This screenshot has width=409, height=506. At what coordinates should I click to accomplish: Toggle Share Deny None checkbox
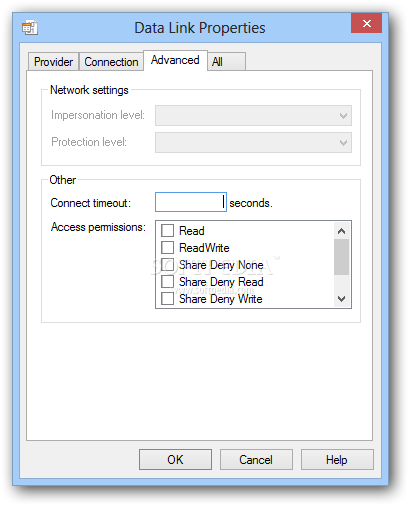tap(167, 264)
